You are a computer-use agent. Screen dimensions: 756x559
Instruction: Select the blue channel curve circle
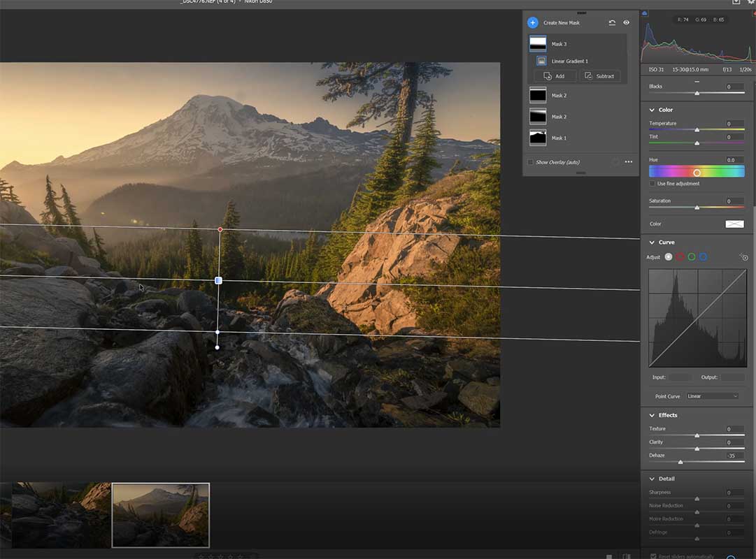click(703, 257)
